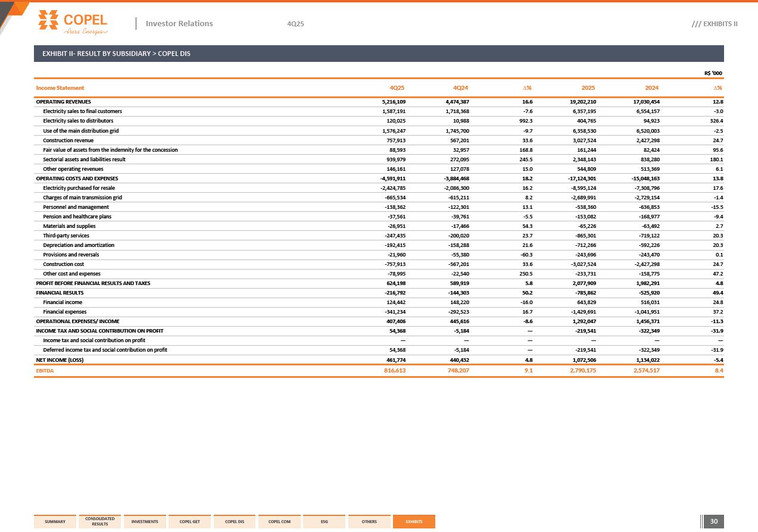This screenshot has width=758, height=532.
Task: Click the EXHIBITS II label at top right
Action: [x=715, y=24]
